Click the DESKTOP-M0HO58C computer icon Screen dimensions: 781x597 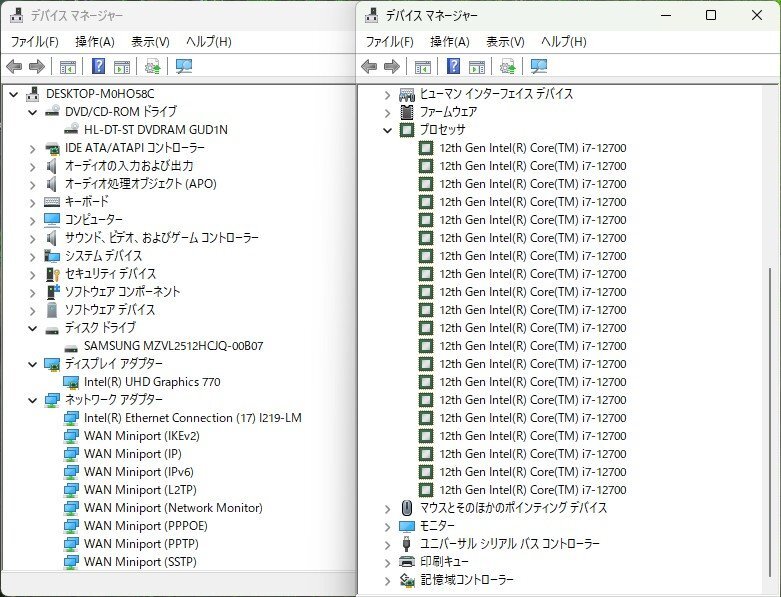coord(32,94)
